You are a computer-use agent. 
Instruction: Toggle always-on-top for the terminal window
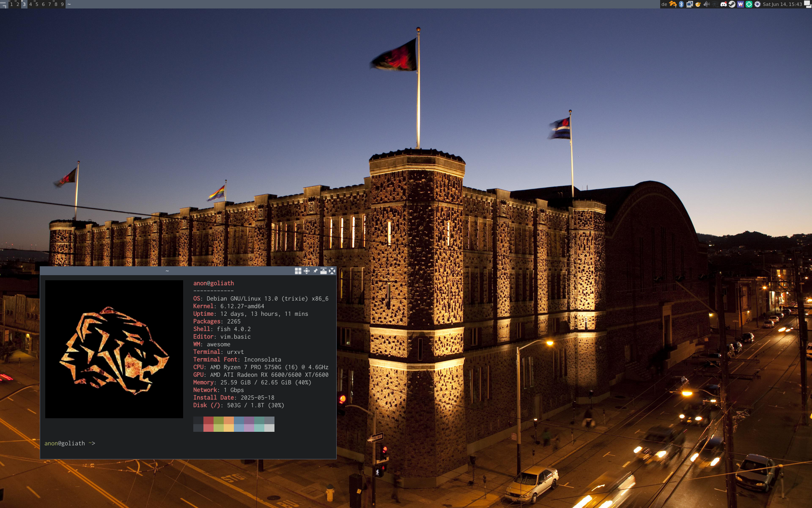tap(324, 271)
